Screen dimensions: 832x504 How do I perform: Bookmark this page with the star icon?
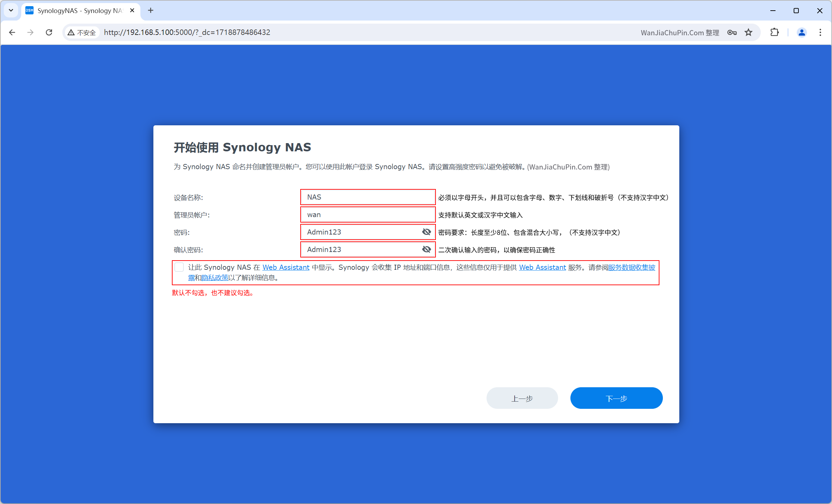748,33
